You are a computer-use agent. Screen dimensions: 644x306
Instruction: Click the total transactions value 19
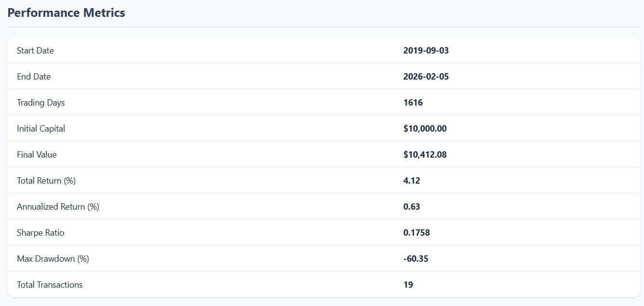pos(408,285)
